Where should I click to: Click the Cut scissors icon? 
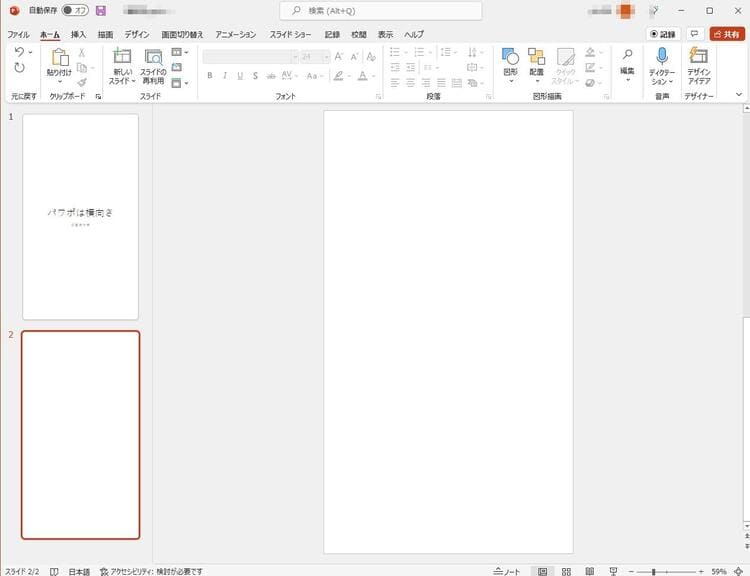click(82, 53)
